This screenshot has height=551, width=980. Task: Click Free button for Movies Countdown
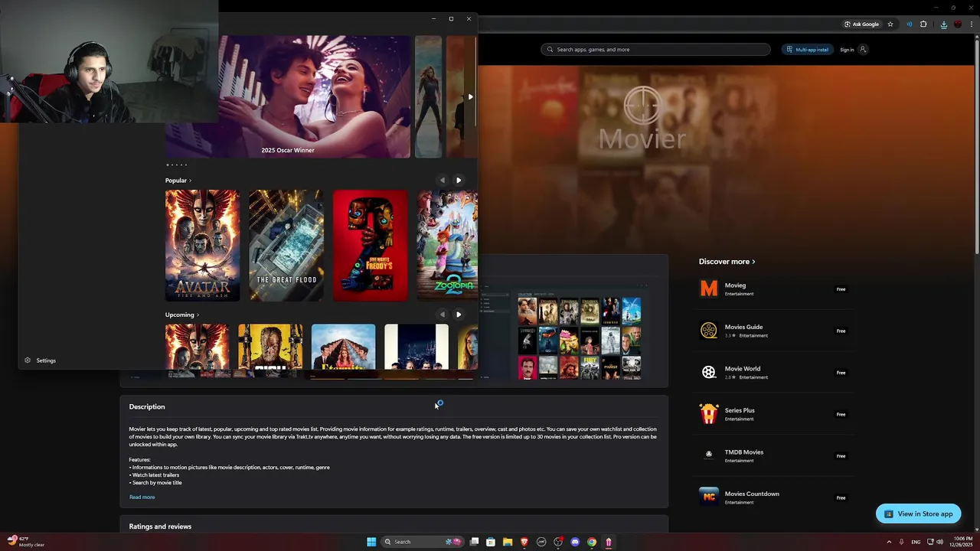(841, 498)
